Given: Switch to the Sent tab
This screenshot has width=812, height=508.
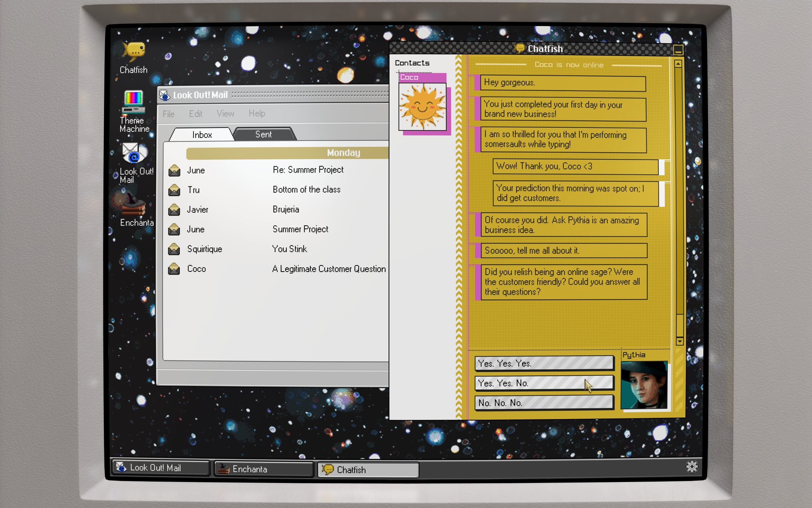Looking at the screenshot, I should coord(264,134).
